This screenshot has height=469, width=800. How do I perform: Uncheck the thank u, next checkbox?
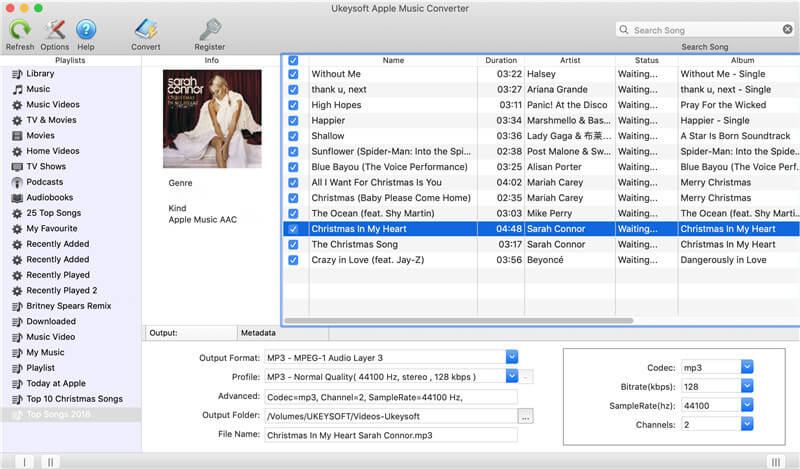point(293,90)
